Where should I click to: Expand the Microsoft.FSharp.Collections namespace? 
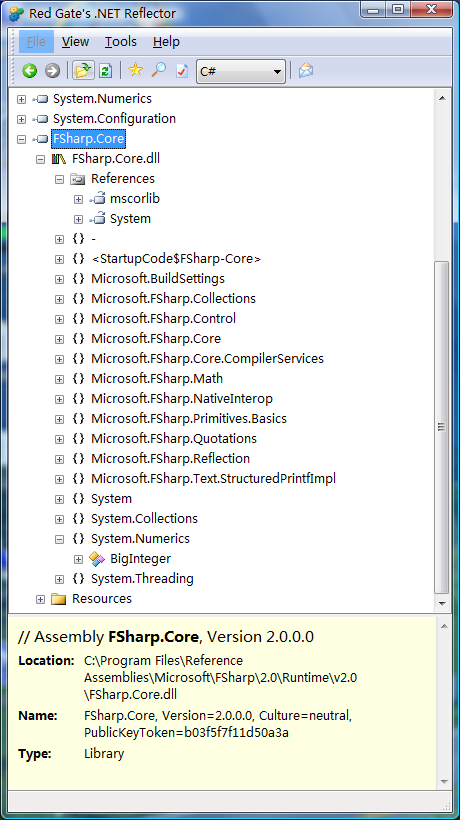tap(60, 299)
